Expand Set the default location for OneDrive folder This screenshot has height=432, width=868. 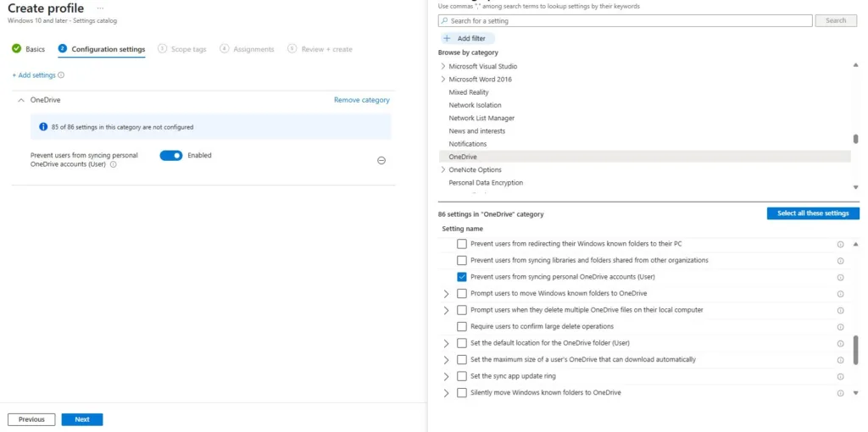446,344
